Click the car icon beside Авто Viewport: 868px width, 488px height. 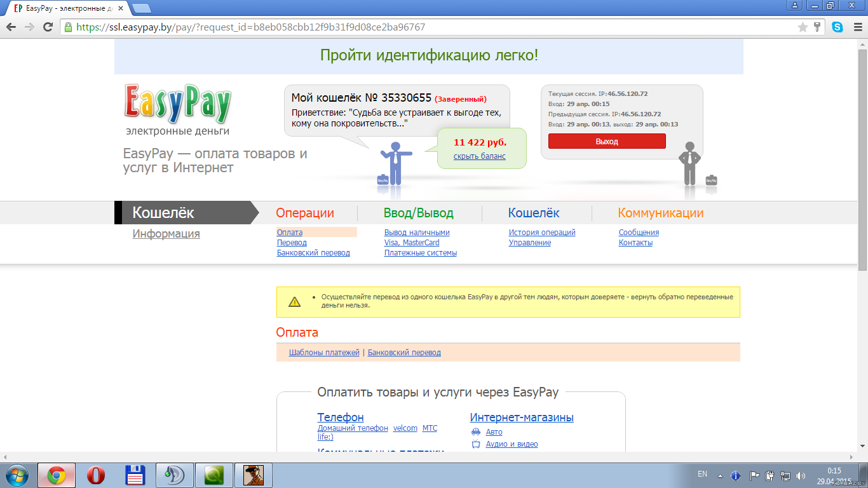point(476,432)
